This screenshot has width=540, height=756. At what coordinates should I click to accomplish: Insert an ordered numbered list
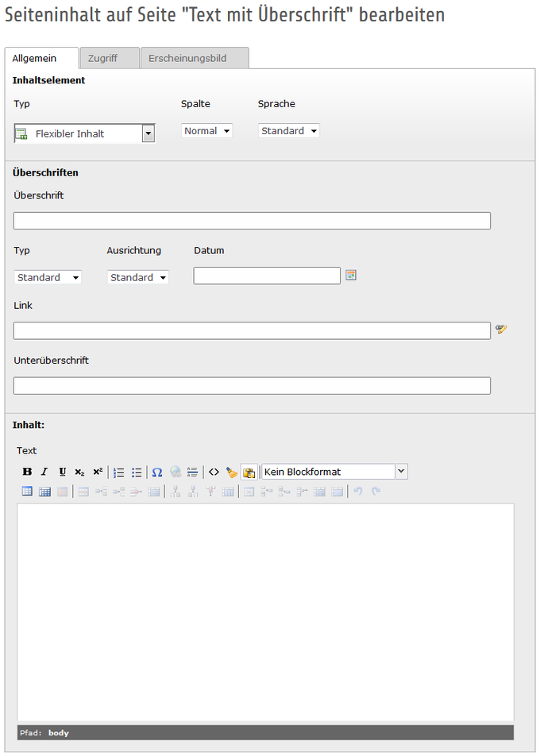point(118,472)
